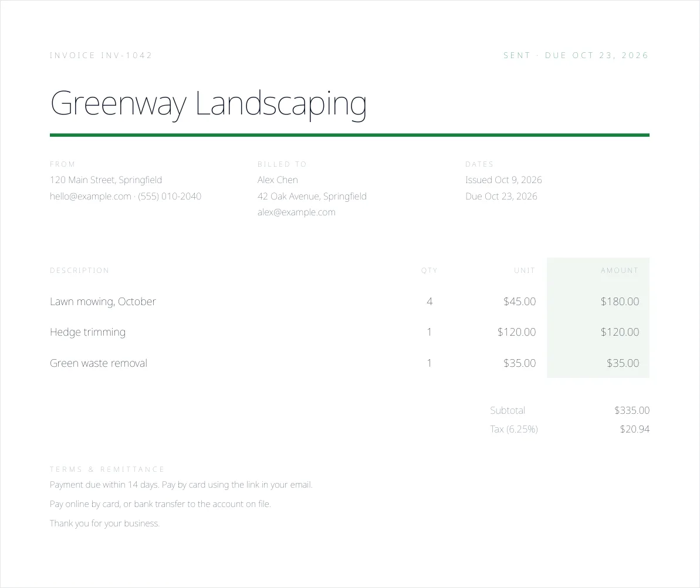Screen dimensions: 700x588
Task: Click quantity 4 for Lawn mowing
Action: [x=430, y=302]
